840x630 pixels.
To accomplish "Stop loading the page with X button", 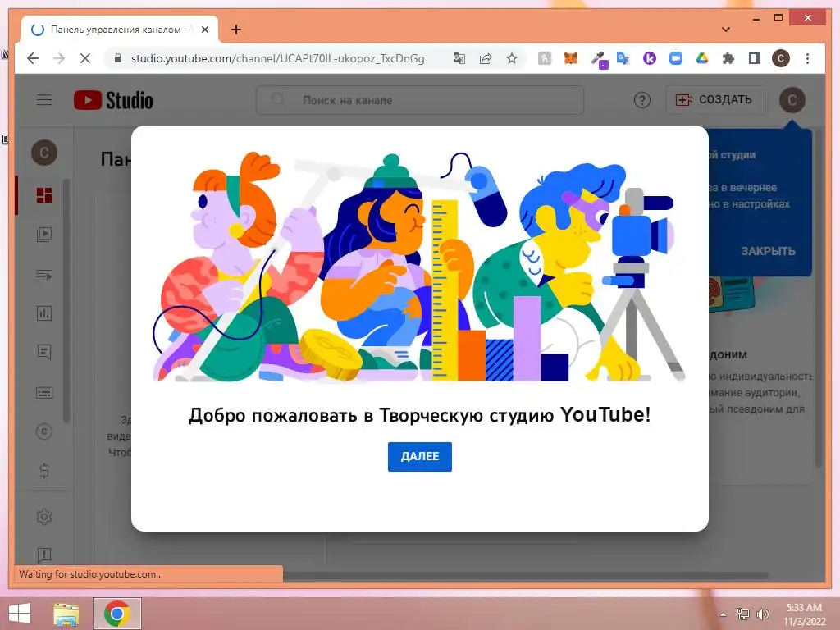I will [x=84, y=58].
